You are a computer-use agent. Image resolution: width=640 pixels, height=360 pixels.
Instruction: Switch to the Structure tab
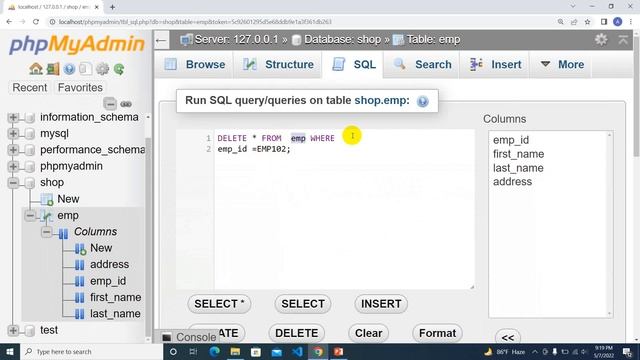[x=278, y=64]
